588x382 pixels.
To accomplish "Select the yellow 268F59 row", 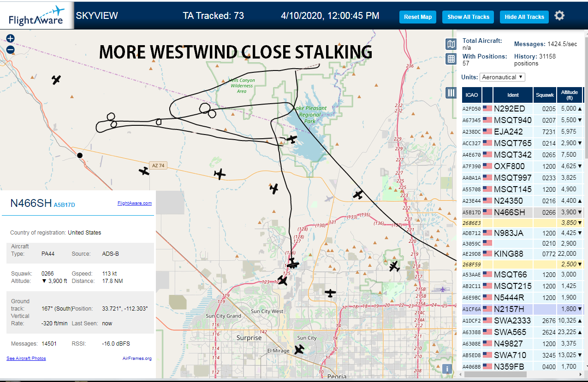I will tap(523, 264).
